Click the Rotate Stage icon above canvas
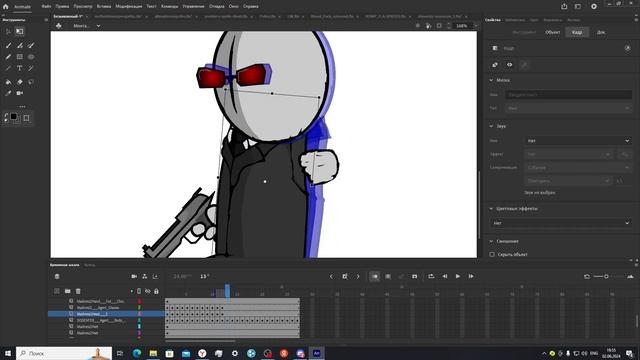The height and width of the screenshot is (360, 640). click(428, 26)
